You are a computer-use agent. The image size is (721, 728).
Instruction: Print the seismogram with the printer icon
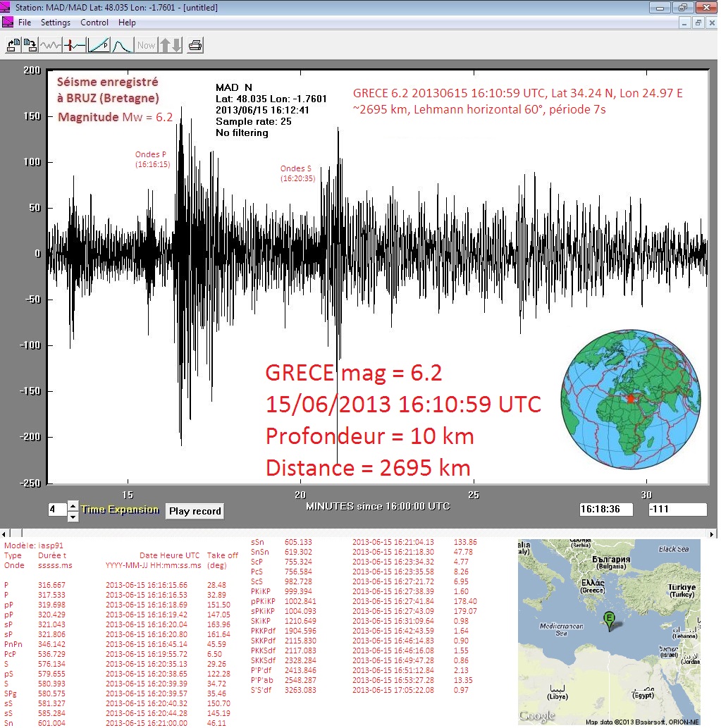(195, 46)
